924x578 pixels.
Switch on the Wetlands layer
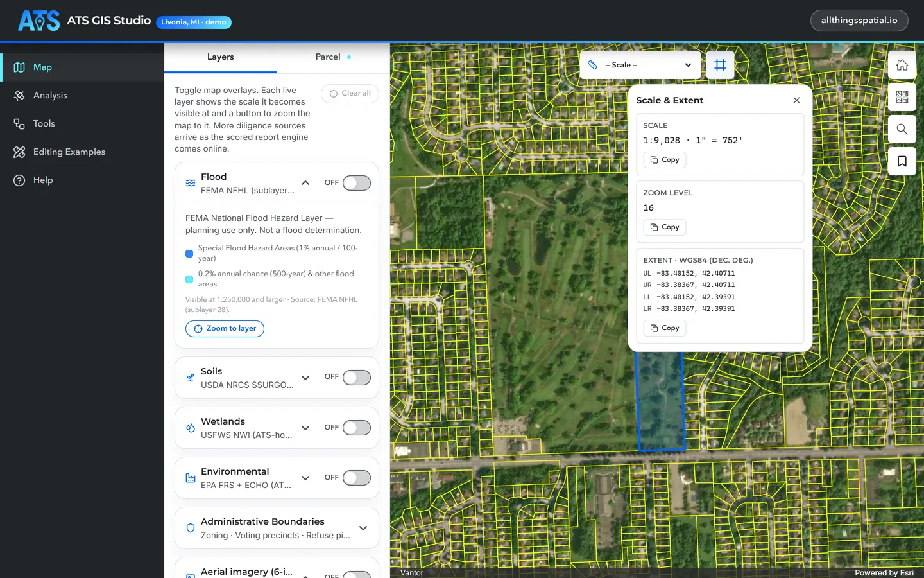click(357, 428)
